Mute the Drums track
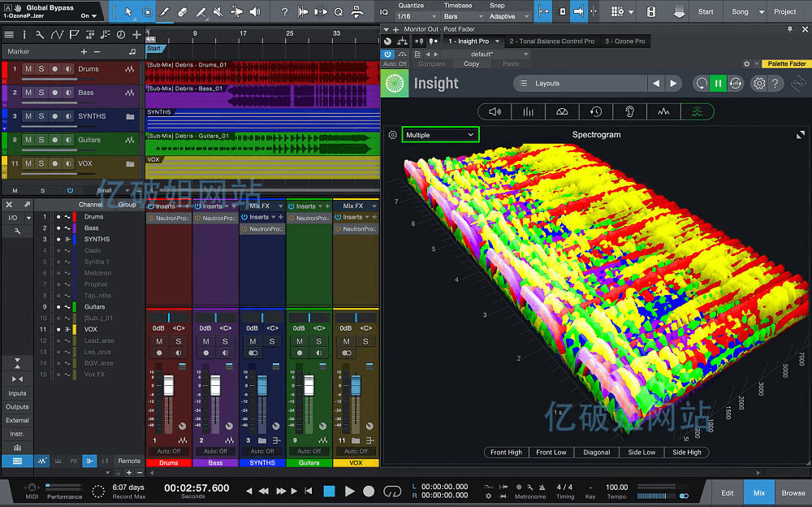 pyautogui.click(x=28, y=69)
